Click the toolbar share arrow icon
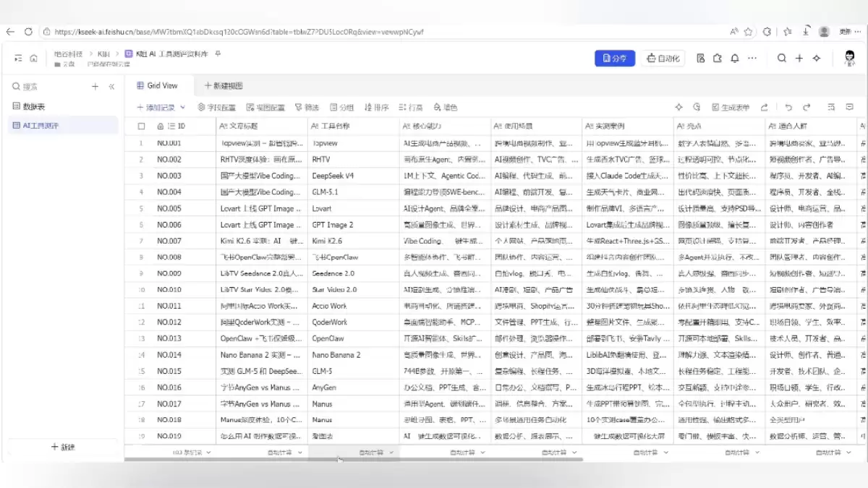Viewport: 868px width, 488px height. click(x=764, y=107)
